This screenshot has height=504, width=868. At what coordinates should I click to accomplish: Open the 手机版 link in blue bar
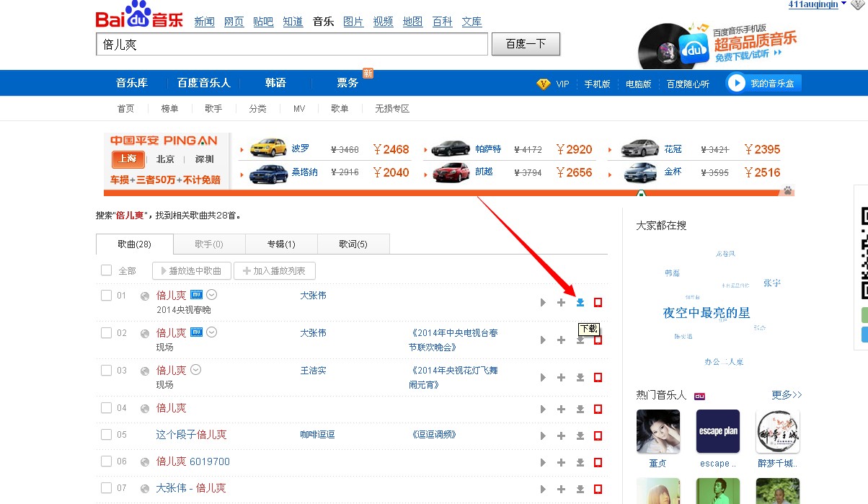(597, 84)
